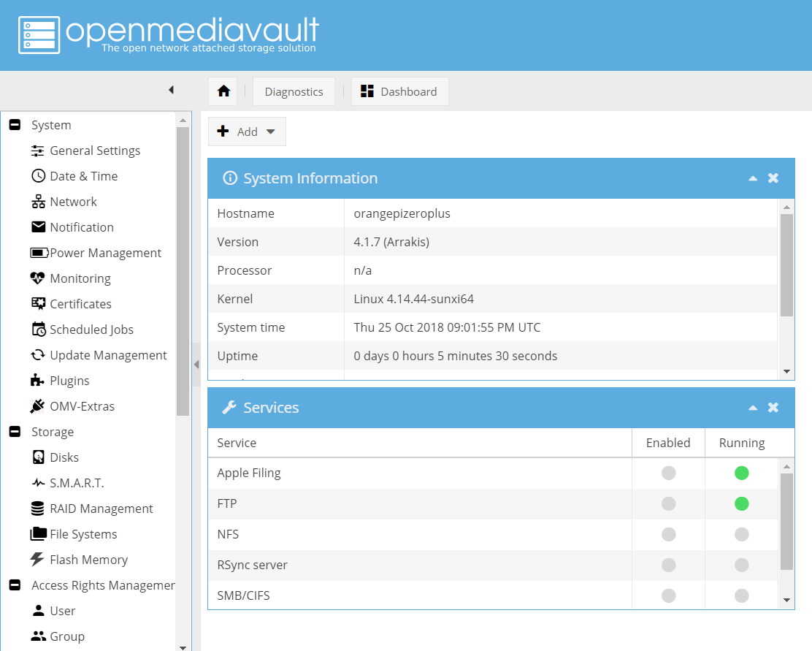Click Apple Filing running green indicator
The image size is (812, 651).
(742, 473)
